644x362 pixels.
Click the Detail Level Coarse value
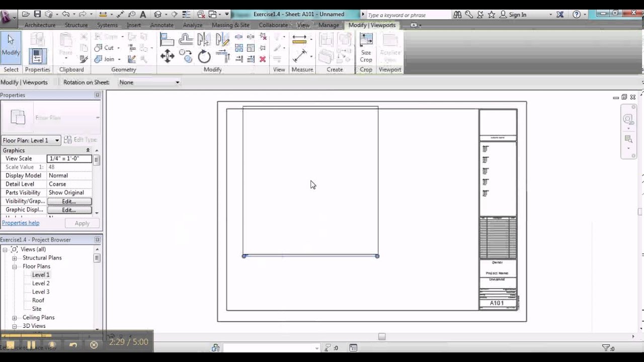point(69,184)
